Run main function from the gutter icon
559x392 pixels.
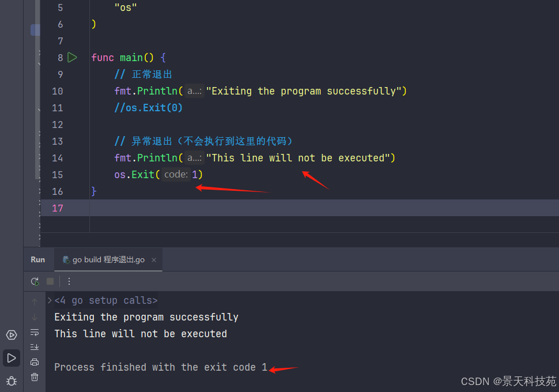tap(72, 57)
